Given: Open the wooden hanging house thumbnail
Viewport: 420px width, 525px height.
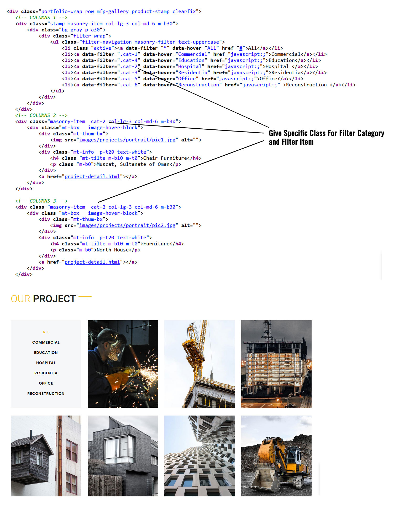Looking at the screenshot, I should pyautogui.click(x=46, y=456).
